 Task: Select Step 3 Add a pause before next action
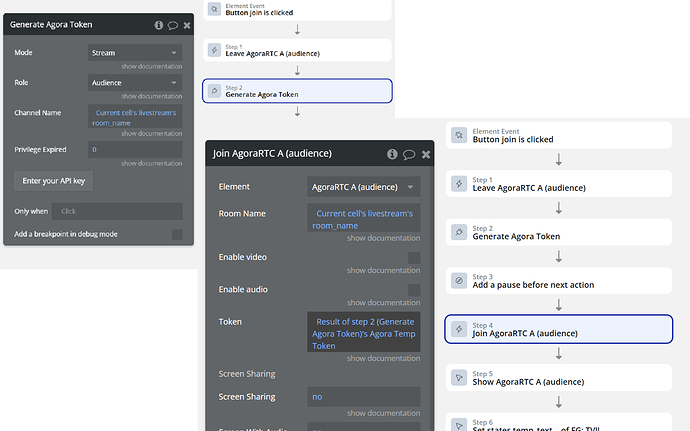pyautogui.click(x=558, y=280)
